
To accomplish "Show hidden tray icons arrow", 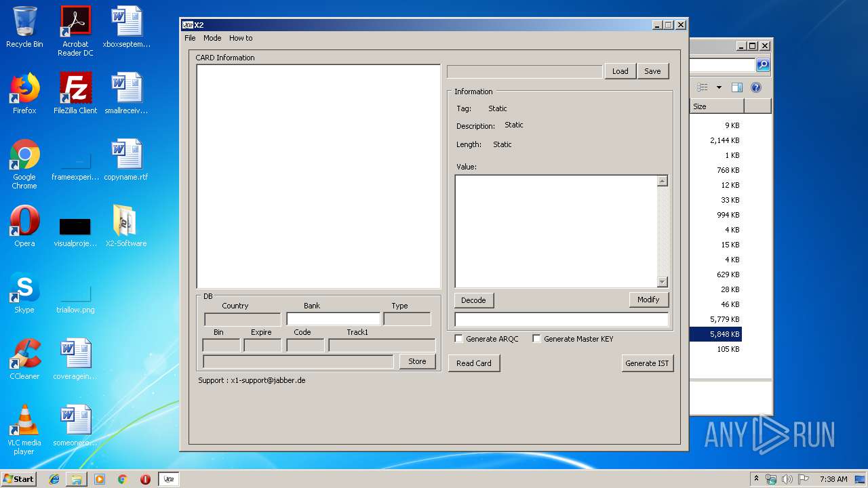I will click(756, 479).
